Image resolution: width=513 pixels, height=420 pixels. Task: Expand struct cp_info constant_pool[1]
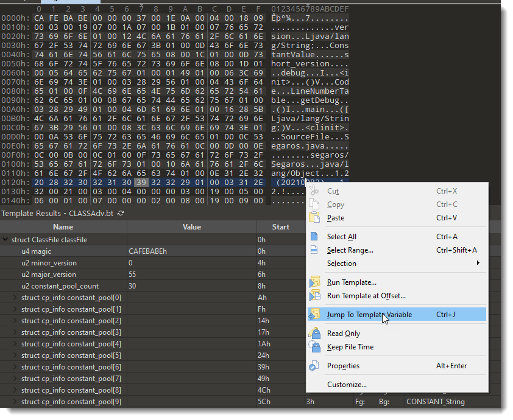click(15, 309)
